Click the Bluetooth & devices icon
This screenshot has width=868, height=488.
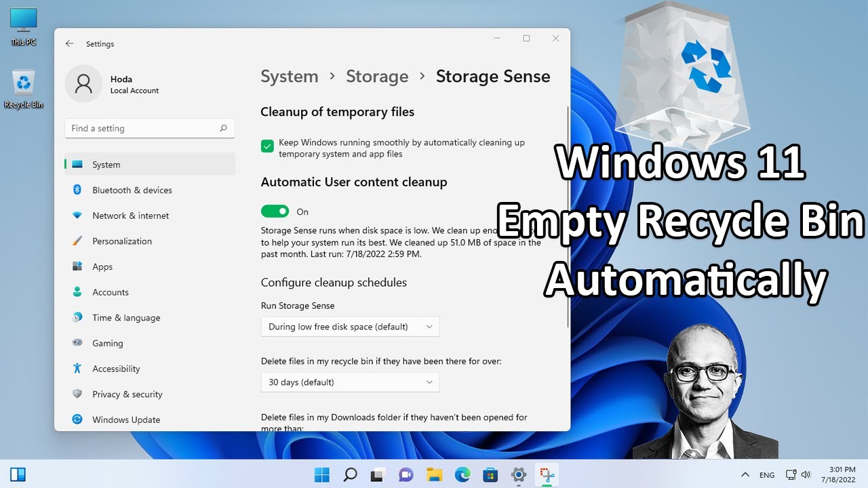[77, 190]
